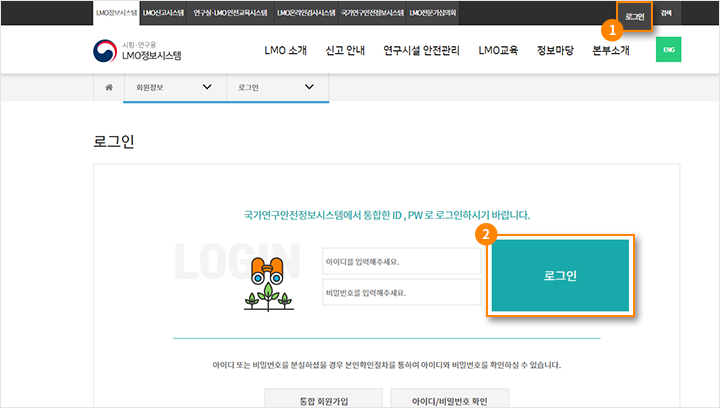Image resolution: width=720 pixels, height=408 pixels.
Task: Open LMO전문가심의회 tab
Action: click(x=433, y=13)
